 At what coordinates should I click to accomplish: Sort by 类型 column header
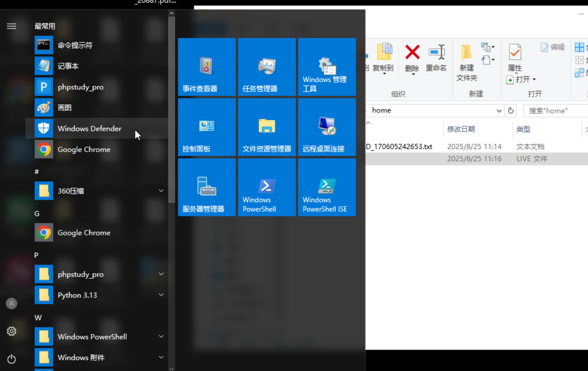click(x=547, y=129)
